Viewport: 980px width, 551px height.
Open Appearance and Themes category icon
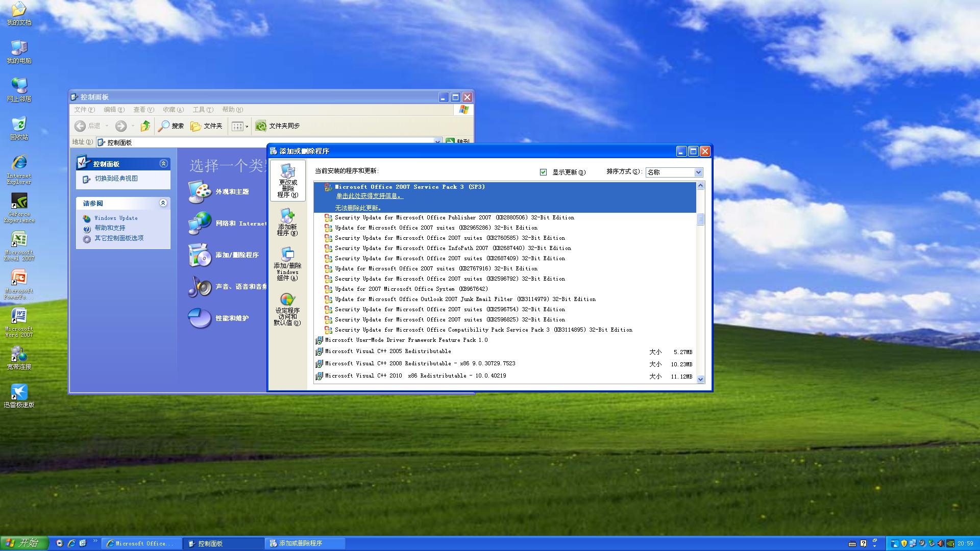(200, 192)
